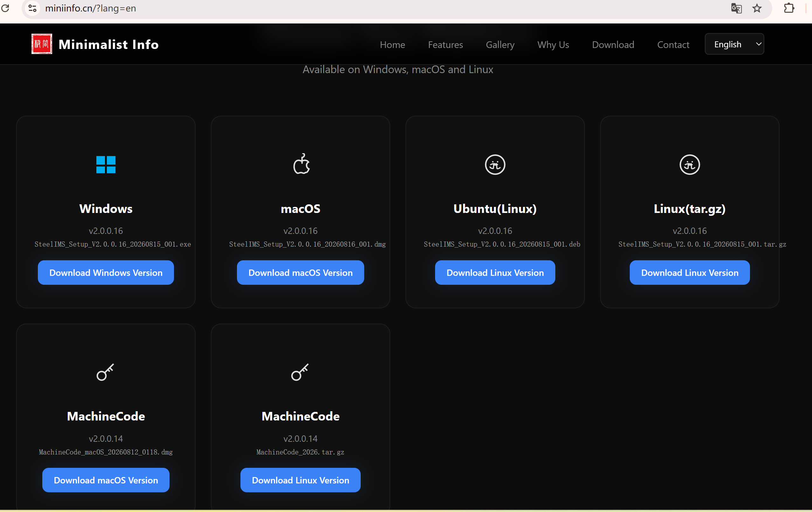Download Linux Version of MachineCode
Image resolution: width=812 pixels, height=512 pixels.
pos(301,480)
